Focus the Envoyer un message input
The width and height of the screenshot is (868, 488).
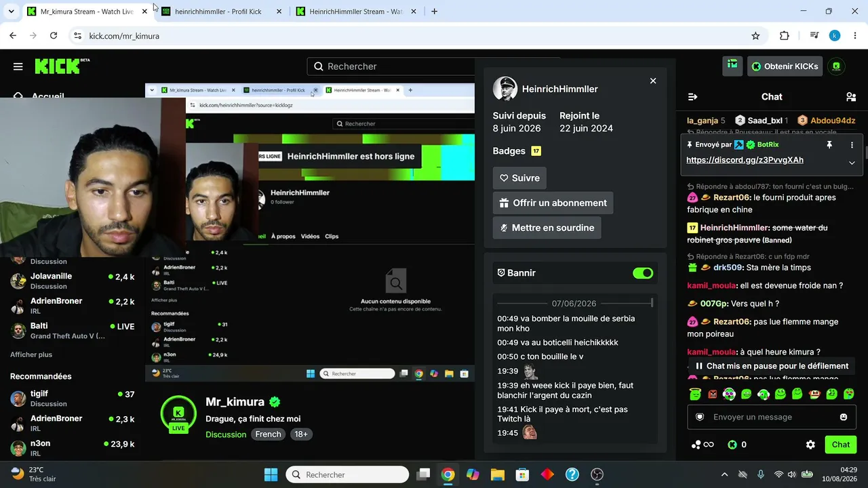[772, 417]
